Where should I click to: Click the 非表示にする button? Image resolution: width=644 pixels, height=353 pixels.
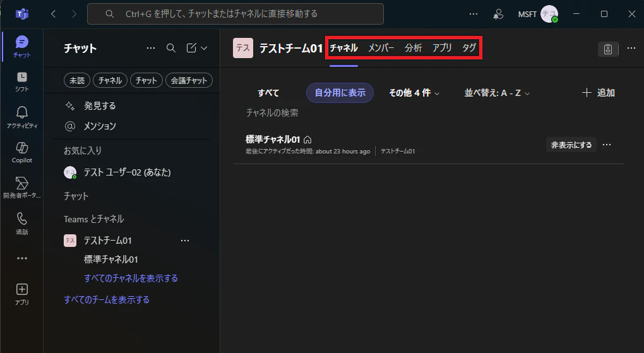(571, 145)
